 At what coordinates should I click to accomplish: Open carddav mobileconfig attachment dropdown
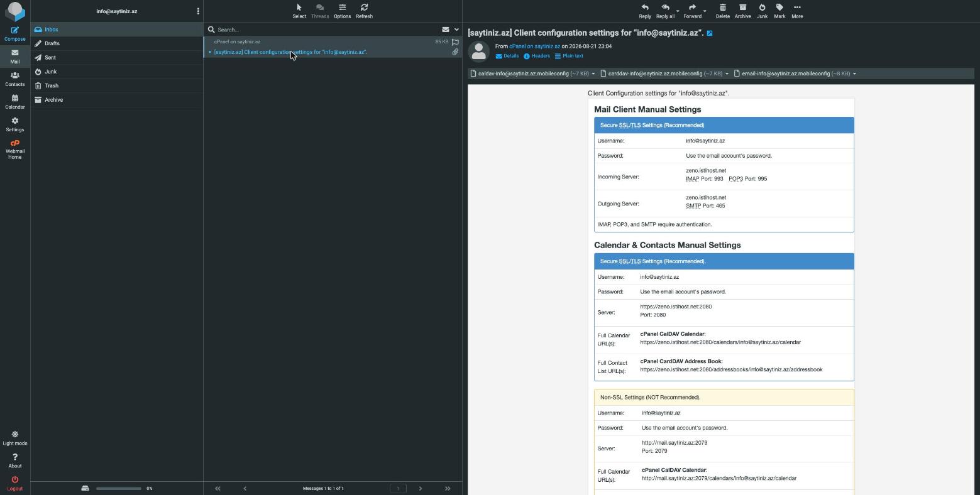coord(727,73)
